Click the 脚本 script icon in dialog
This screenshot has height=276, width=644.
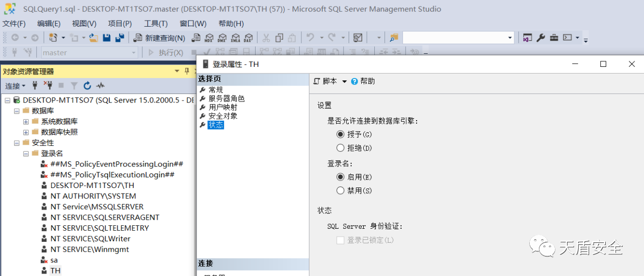click(317, 81)
